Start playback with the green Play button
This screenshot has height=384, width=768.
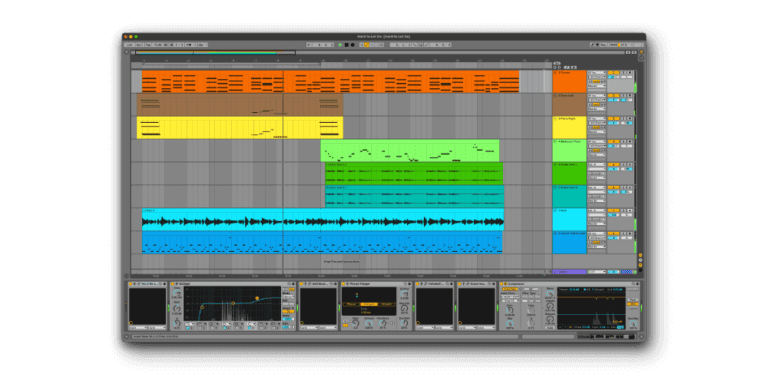pyautogui.click(x=340, y=45)
